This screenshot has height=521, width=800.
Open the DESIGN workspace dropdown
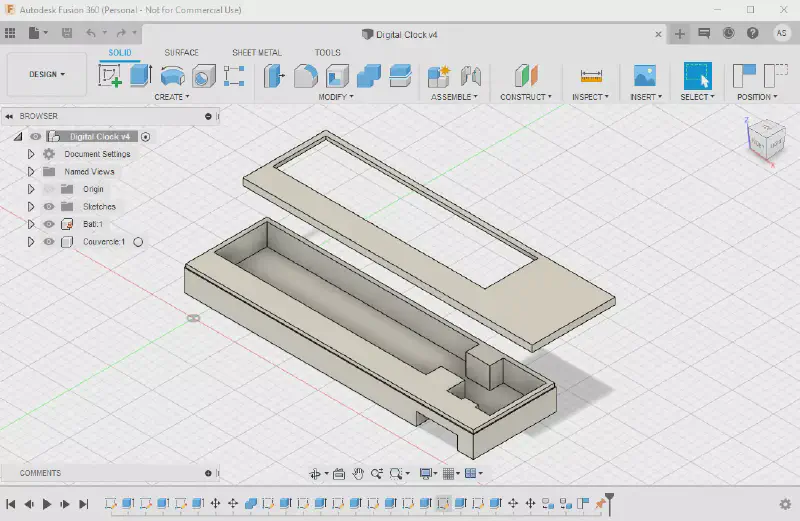[x=46, y=74]
